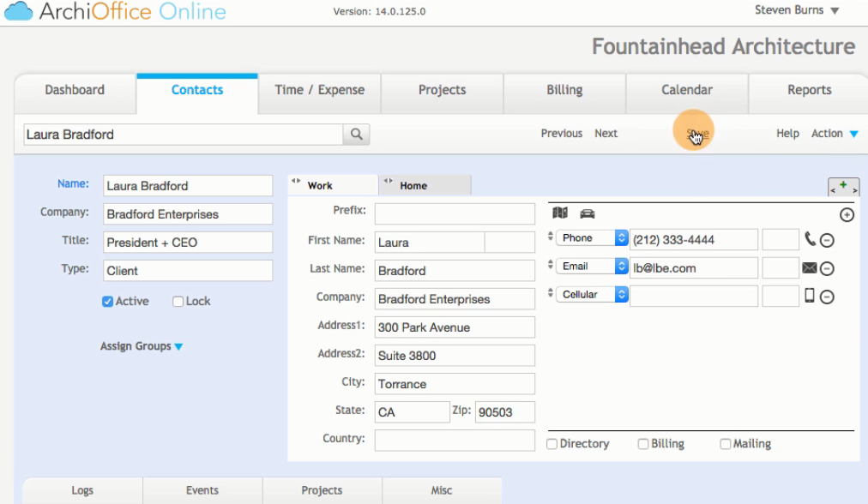
Task: Open the Steven Burns user menu
Action: 796,10
